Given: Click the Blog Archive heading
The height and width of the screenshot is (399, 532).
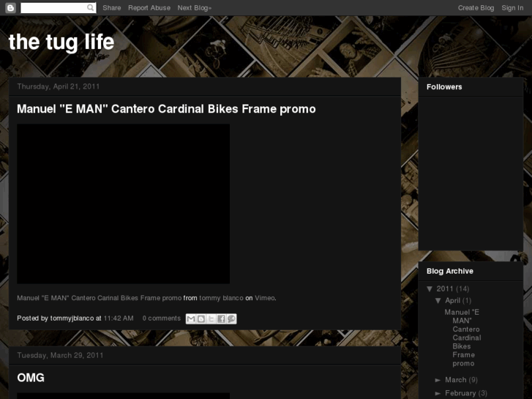Looking at the screenshot, I should [450, 271].
